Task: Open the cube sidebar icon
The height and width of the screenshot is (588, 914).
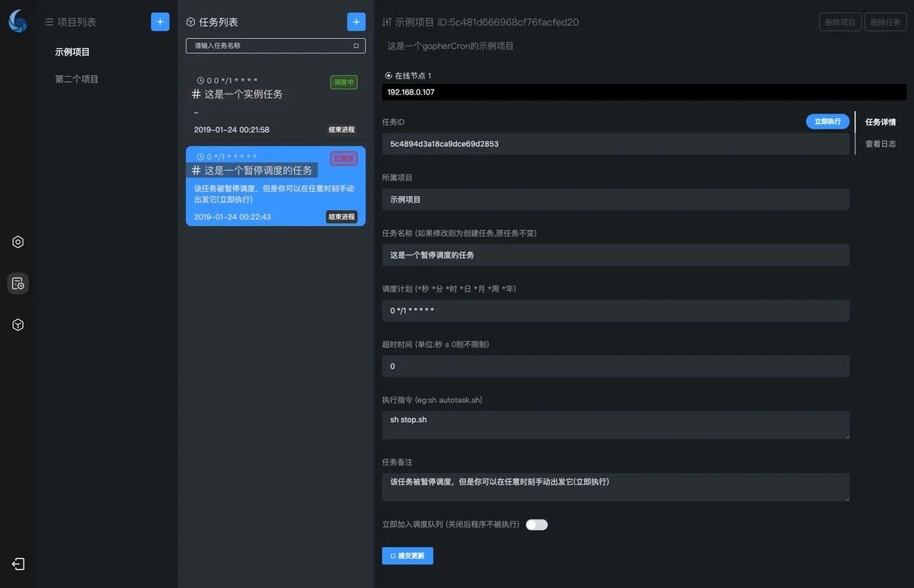Action: pyautogui.click(x=18, y=324)
